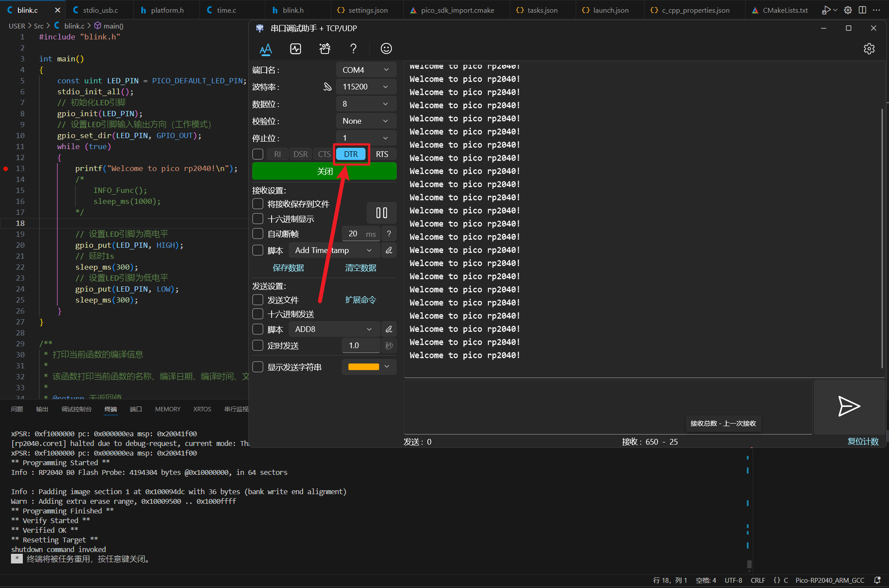Click the smiley feedback icon
This screenshot has width=889, height=588.
[x=386, y=49]
